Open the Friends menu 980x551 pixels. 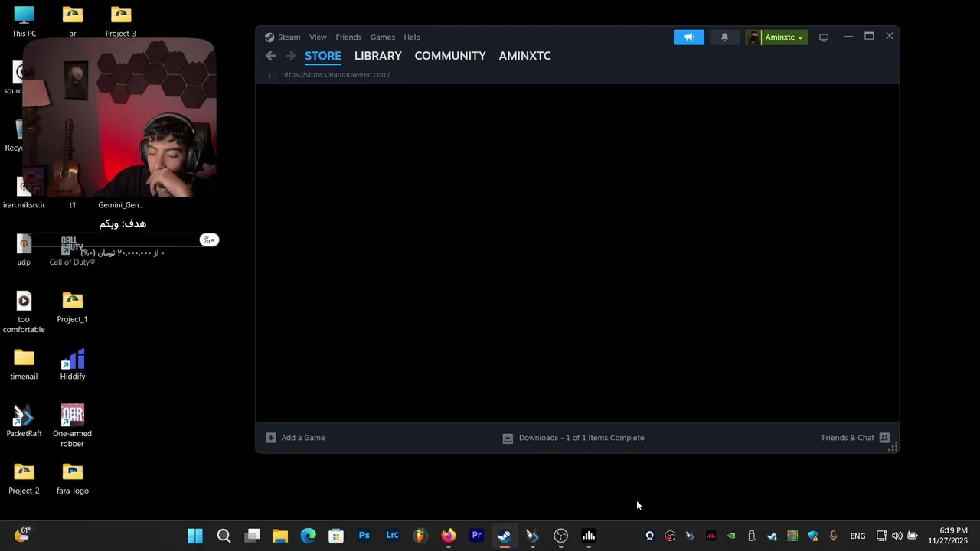pos(348,37)
